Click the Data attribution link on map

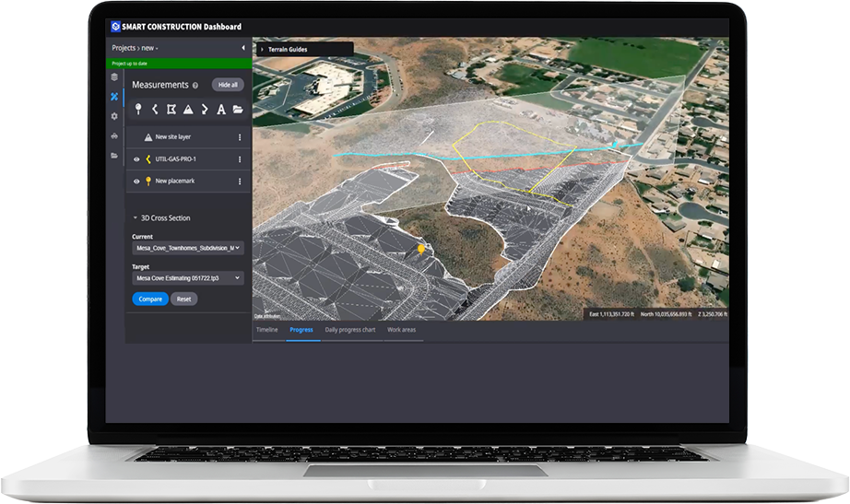click(x=267, y=316)
